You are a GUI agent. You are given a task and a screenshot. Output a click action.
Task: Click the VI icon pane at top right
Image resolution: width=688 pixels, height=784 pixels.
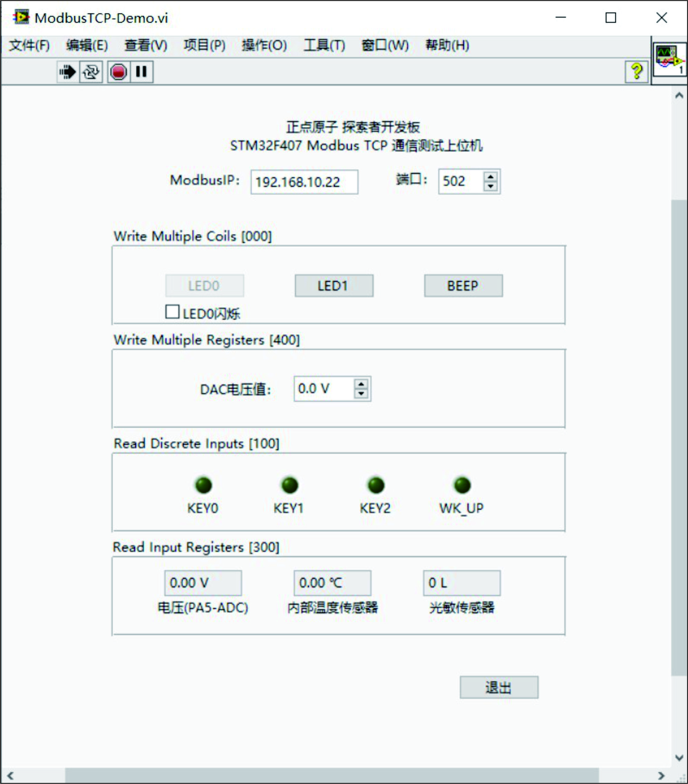pyautogui.click(x=669, y=59)
